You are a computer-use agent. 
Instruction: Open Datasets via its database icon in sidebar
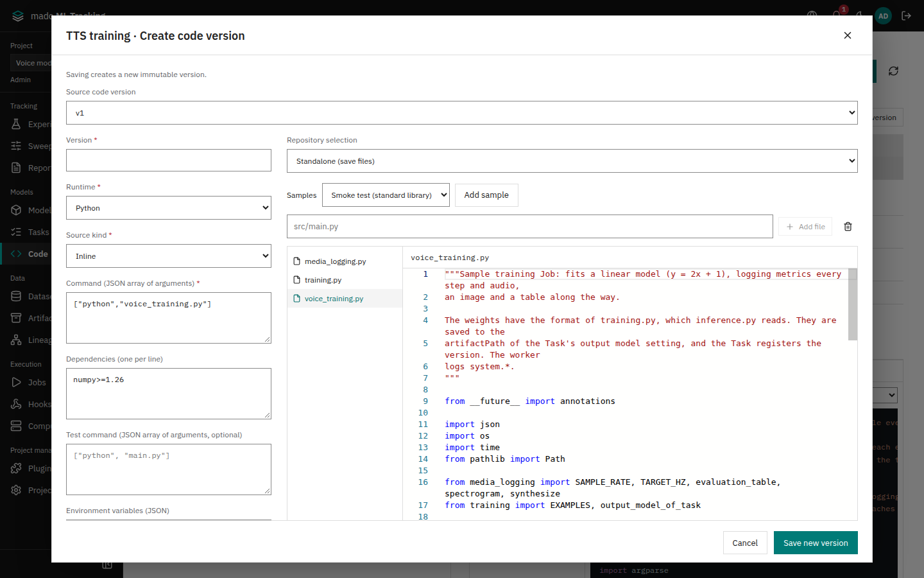tap(16, 296)
